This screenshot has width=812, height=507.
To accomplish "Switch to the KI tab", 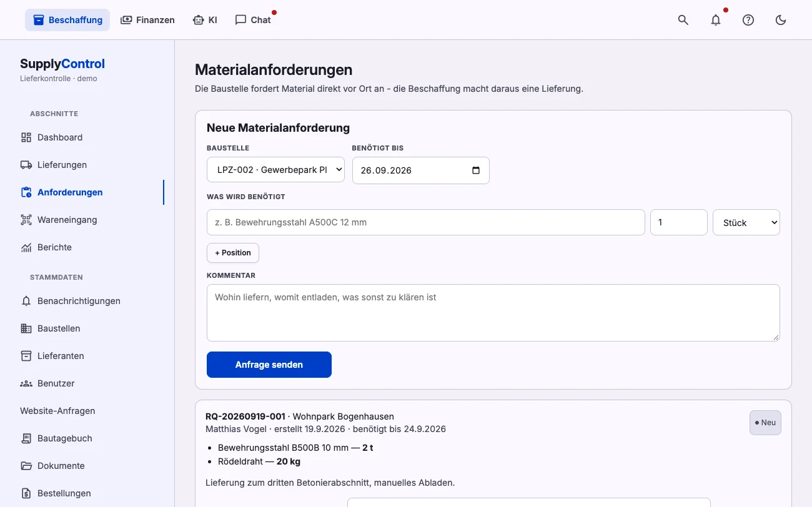I will click(205, 20).
